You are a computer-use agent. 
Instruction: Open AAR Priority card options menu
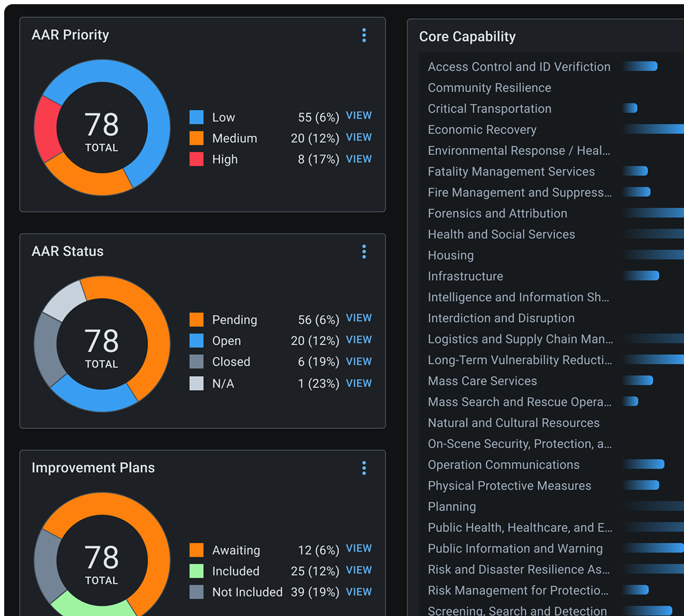(x=364, y=35)
